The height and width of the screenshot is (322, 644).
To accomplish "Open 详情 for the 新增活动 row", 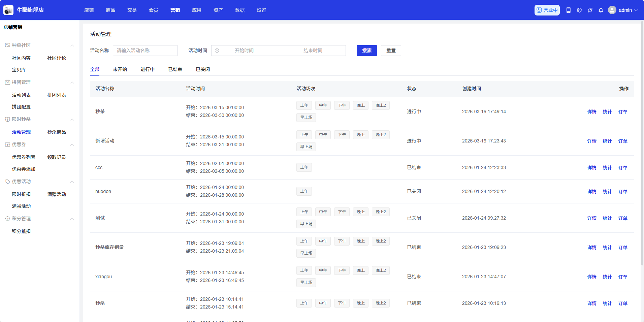I will [592, 141].
